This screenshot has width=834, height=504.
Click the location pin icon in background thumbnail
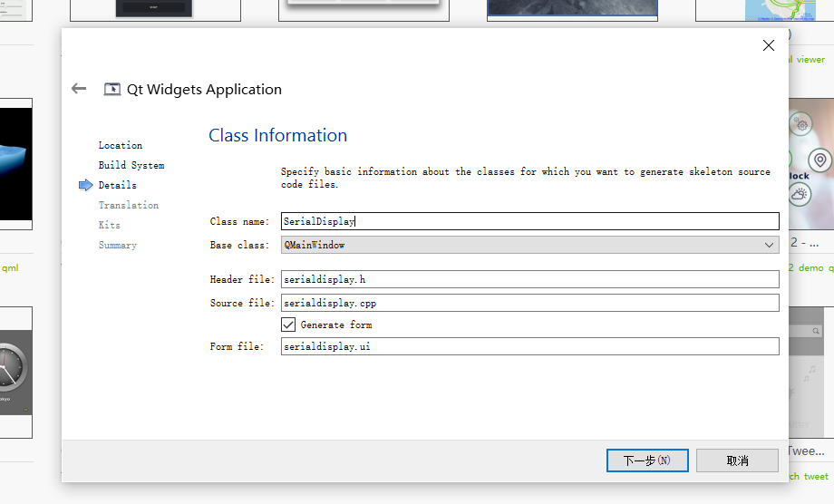[819, 160]
